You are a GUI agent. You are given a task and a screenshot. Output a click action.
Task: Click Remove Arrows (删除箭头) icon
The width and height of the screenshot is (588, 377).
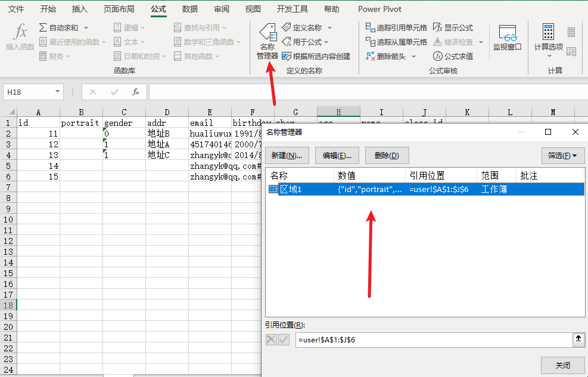click(370, 56)
